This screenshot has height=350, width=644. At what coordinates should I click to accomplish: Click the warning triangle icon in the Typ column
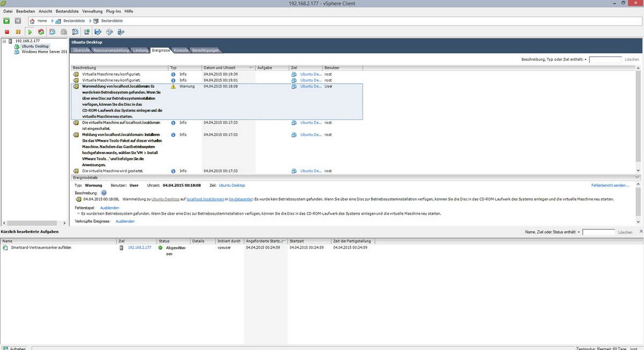(173, 86)
